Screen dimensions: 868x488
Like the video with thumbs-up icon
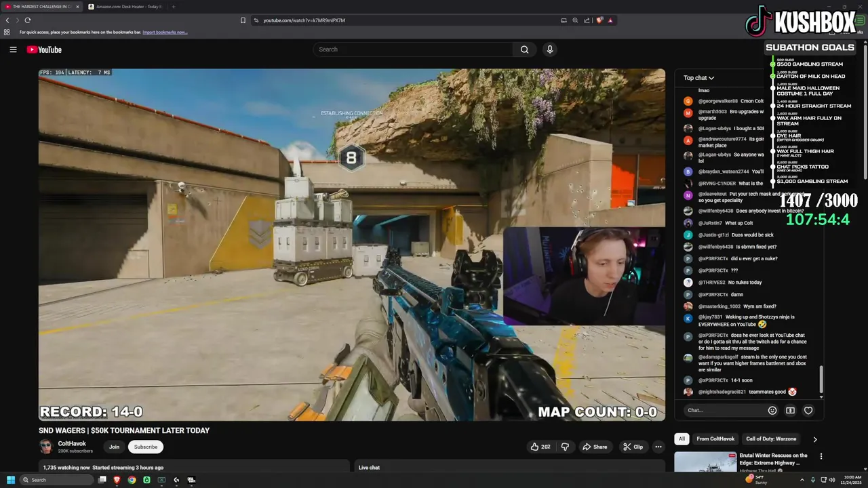pyautogui.click(x=540, y=447)
